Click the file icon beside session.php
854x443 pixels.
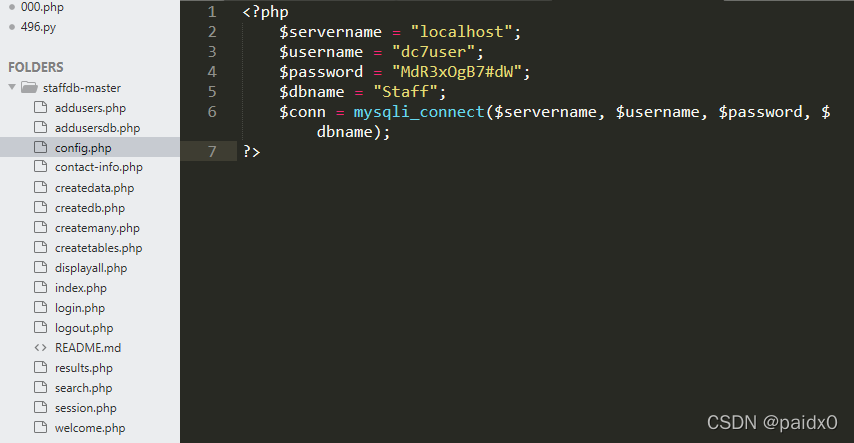pyautogui.click(x=40, y=407)
